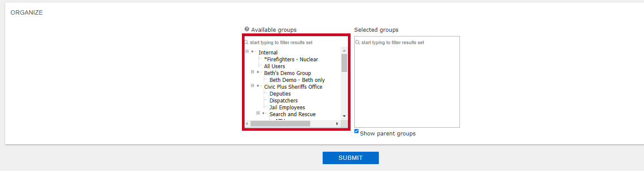Select *Firefighters - Nuclear group
The height and width of the screenshot is (171, 644).
pyautogui.click(x=291, y=60)
